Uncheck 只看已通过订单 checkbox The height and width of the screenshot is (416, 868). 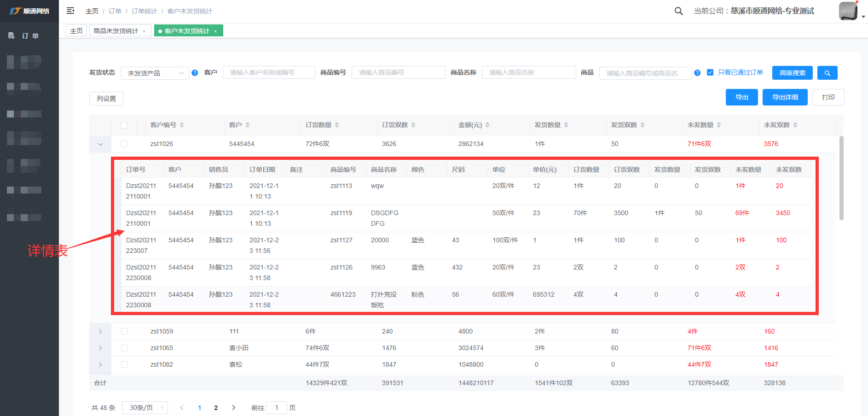point(710,72)
